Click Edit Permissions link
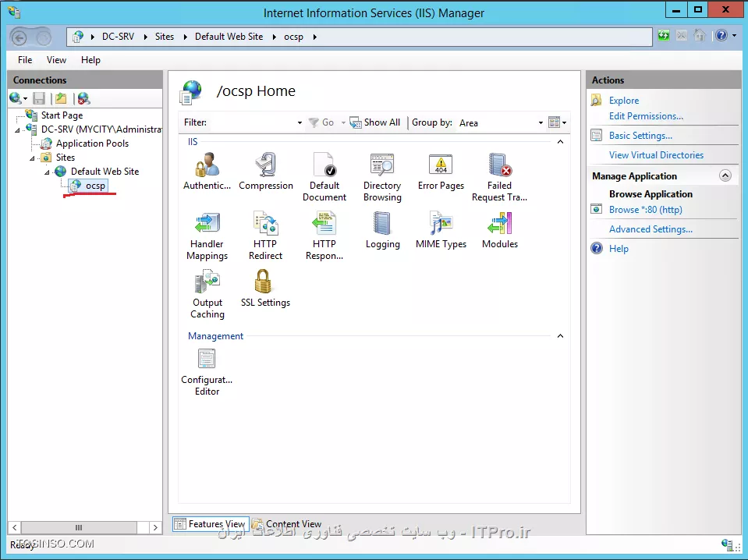This screenshot has width=748, height=560. click(x=646, y=116)
